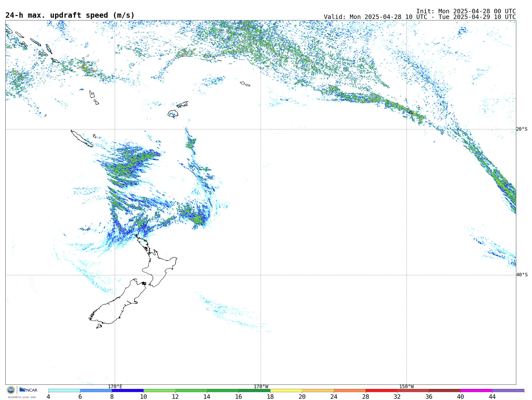Image resolution: width=532 pixels, height=400 pixels.
Task: Click the plot title '24-h max. updraft speed (m/s)'
Action: (70, 15)
